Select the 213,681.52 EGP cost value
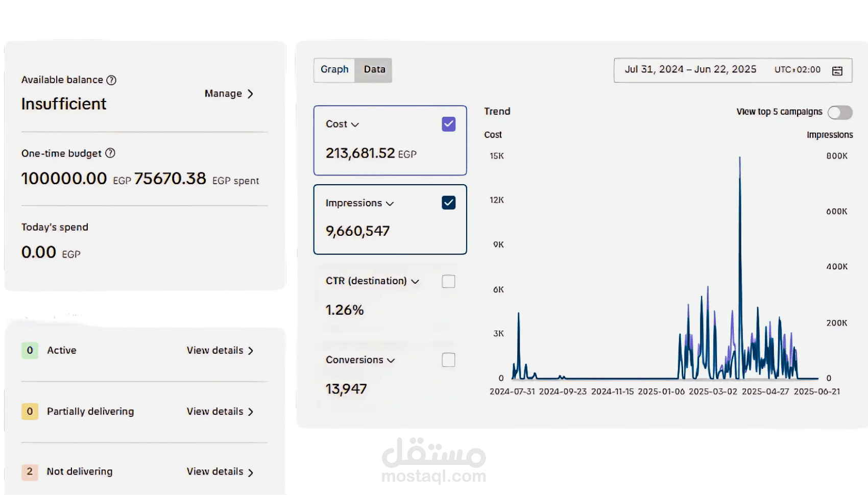The width and height of the screenshot is (868, 495). 371,153
